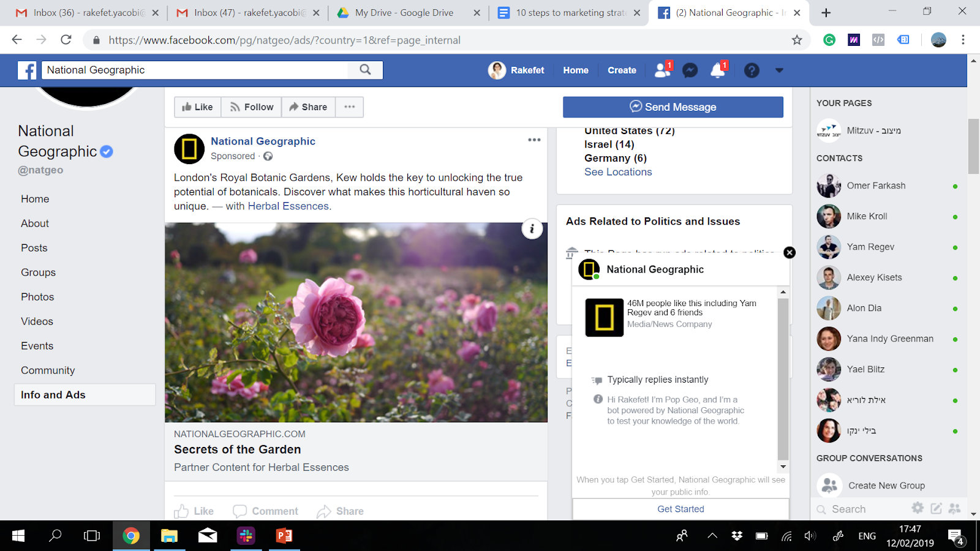Viewport: 980px width, 551px height.
Task: Open the quick help question mark icon
Action: tap(752, 70)
